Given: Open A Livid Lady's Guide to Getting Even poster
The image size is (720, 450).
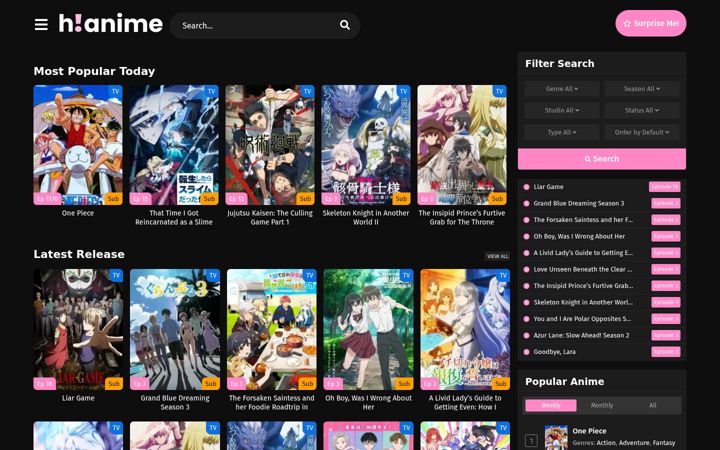Looking at the screenshot, I should [x=465, y=329].
